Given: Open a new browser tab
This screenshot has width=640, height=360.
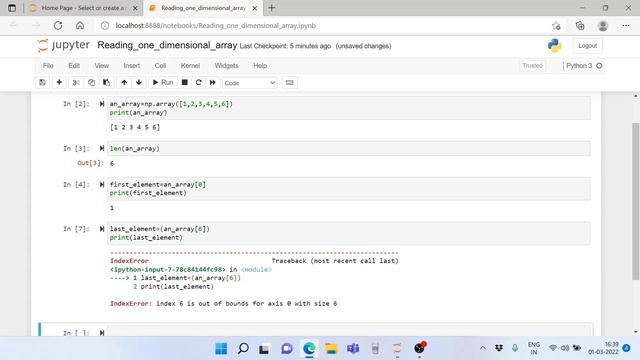Looking at the screenshot, I should click(x=272, y=8).
